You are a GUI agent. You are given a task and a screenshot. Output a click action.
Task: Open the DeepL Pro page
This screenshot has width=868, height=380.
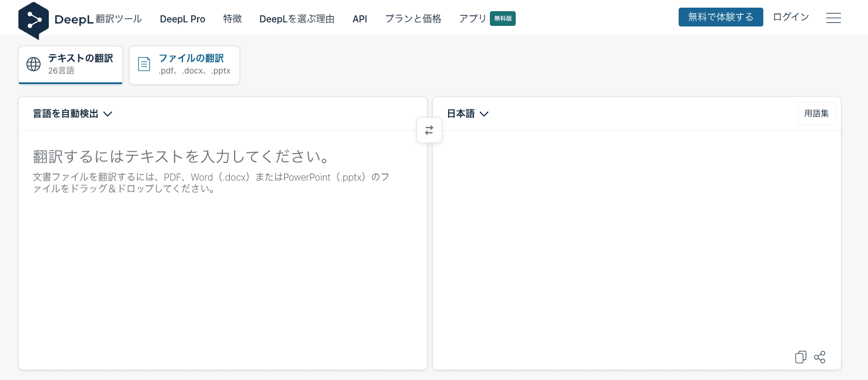click(x=182, y=18)
